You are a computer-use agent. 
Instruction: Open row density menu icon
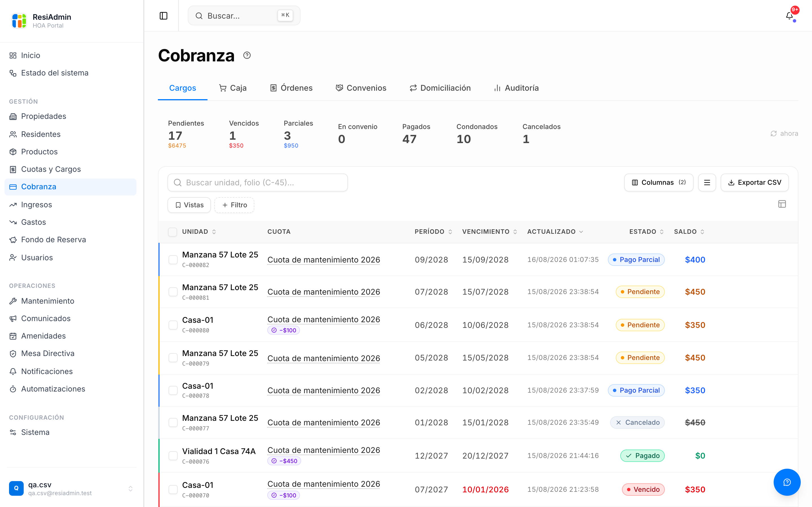[707, 183]
